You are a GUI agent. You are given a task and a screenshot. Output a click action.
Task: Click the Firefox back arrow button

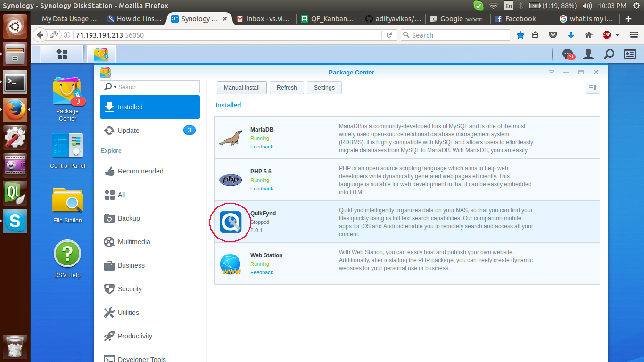(40, 35)
